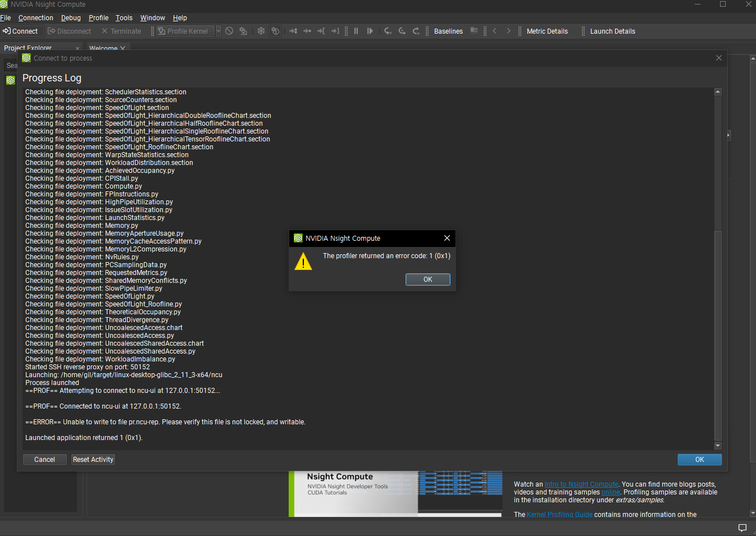Click the icon right of Baselines
756x536 pixels.
point(474,31)
